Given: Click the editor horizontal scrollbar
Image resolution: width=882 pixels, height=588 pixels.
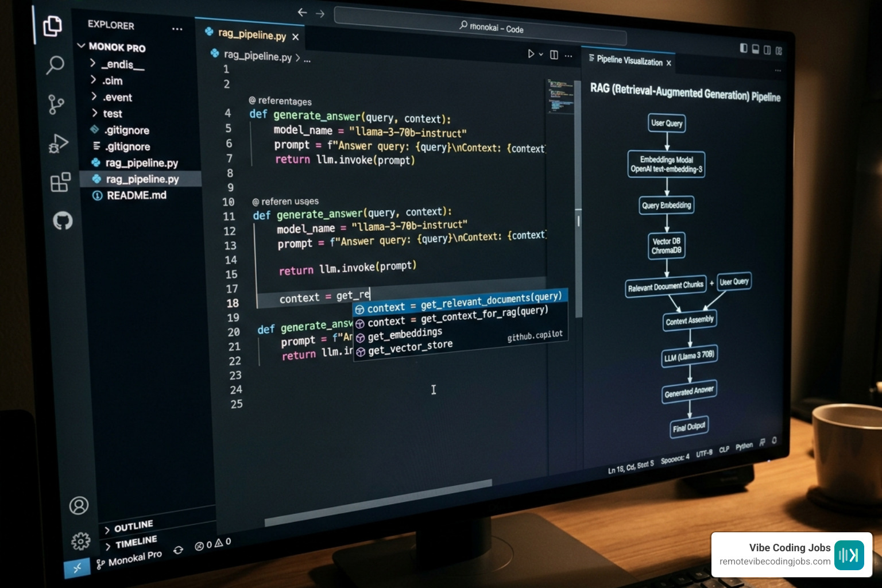Looking at the screenshot, I should (378, 502).
